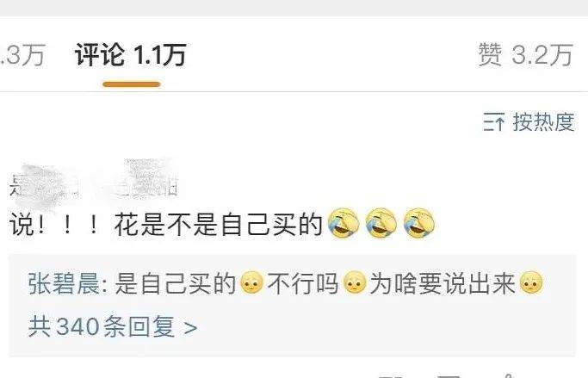Viewport: 588px width, 378px height.
Task: Click the sad emoji after 不行吗
Action: click(x=355, y=283)
